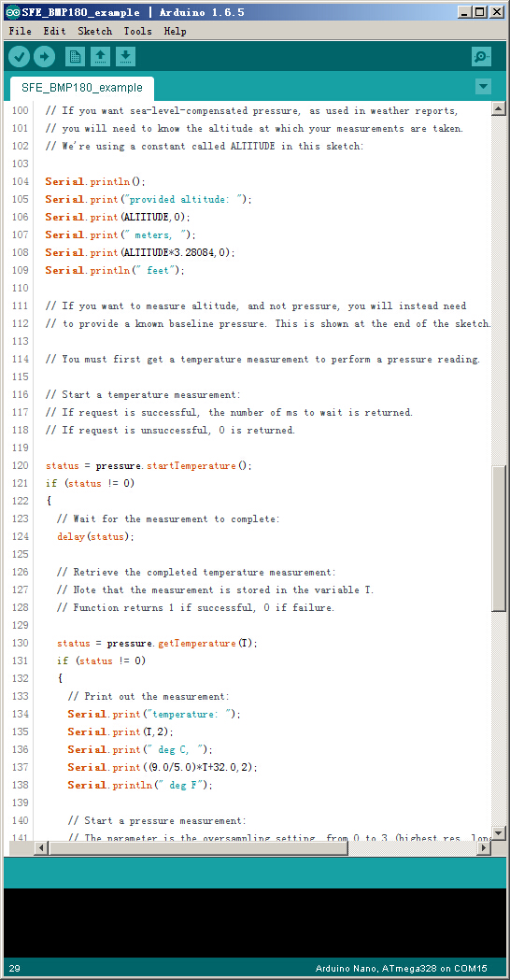Image resolution: width=510 pixels, height=980 pixels.
Task: Click the line "Serial.print("provided altitude: ");"
Action: point(149,199)
